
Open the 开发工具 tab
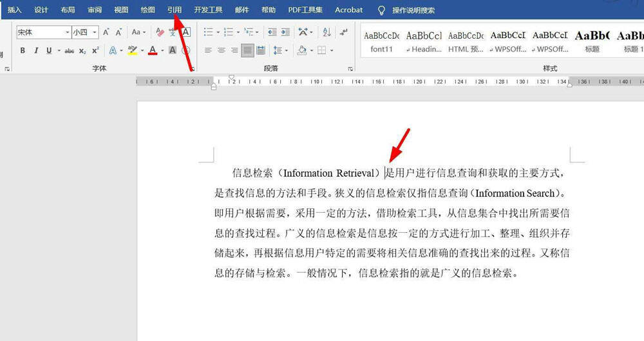click(208, 10)
